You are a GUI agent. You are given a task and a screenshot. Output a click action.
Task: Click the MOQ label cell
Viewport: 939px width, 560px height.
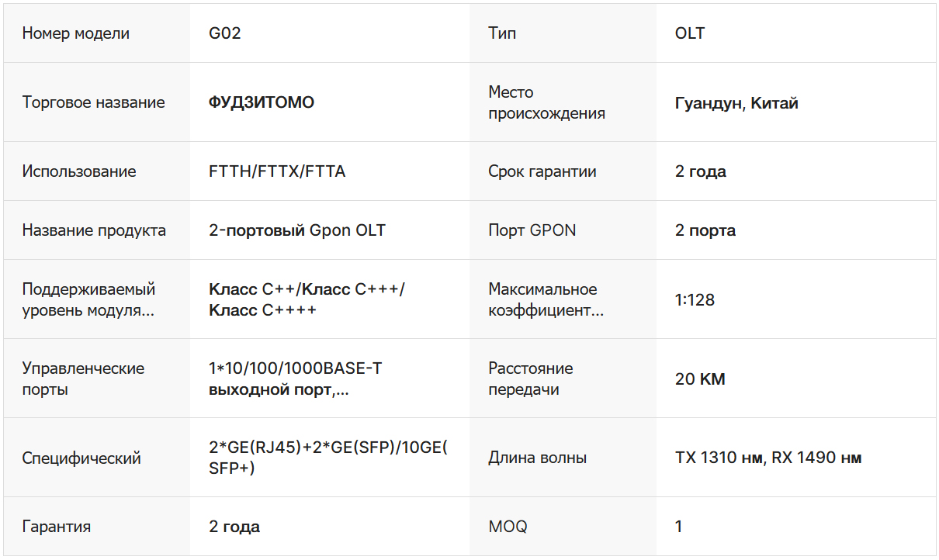508,527
